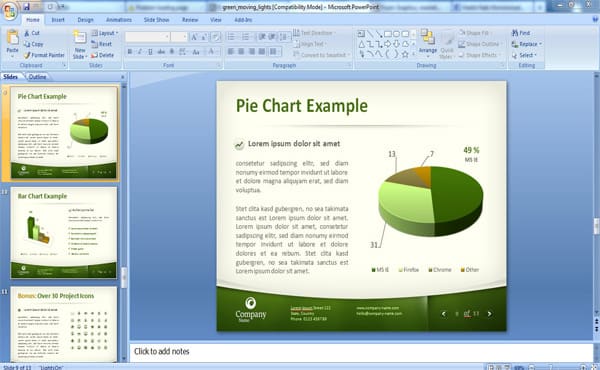
Task: Toggle text Shadow formatting
Action: pyautogui.click(x=172, y=51)
